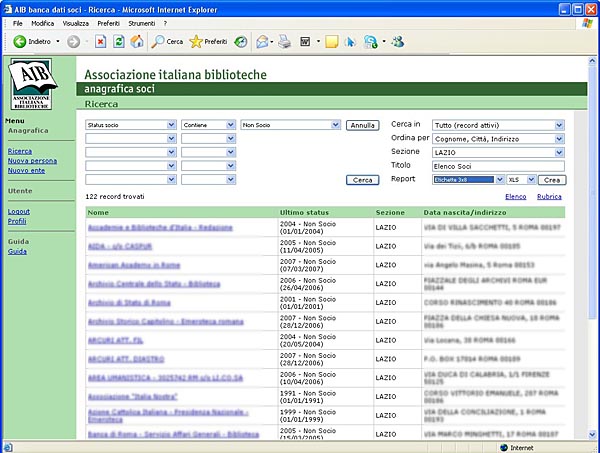
Task: Click the Annulla button
Action: tap(362, 125)
